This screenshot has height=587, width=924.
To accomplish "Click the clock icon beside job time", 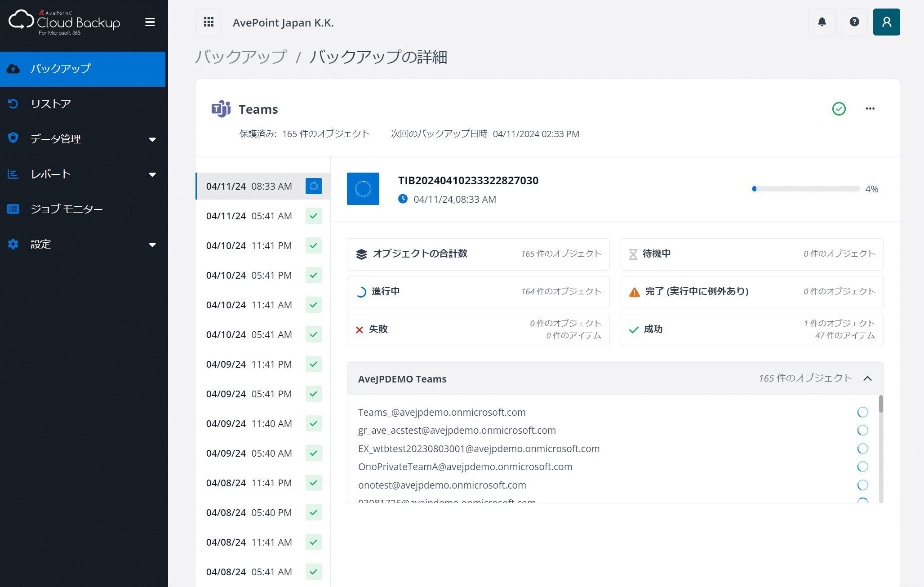I will point(403,199).
